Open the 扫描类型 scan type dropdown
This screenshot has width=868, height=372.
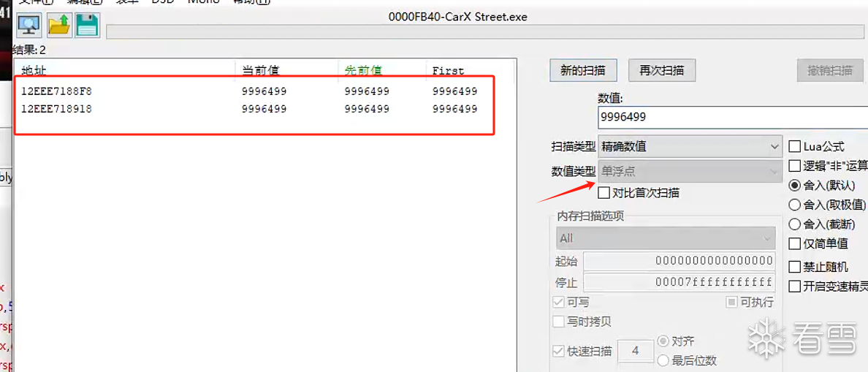click(x=690, y=147)
